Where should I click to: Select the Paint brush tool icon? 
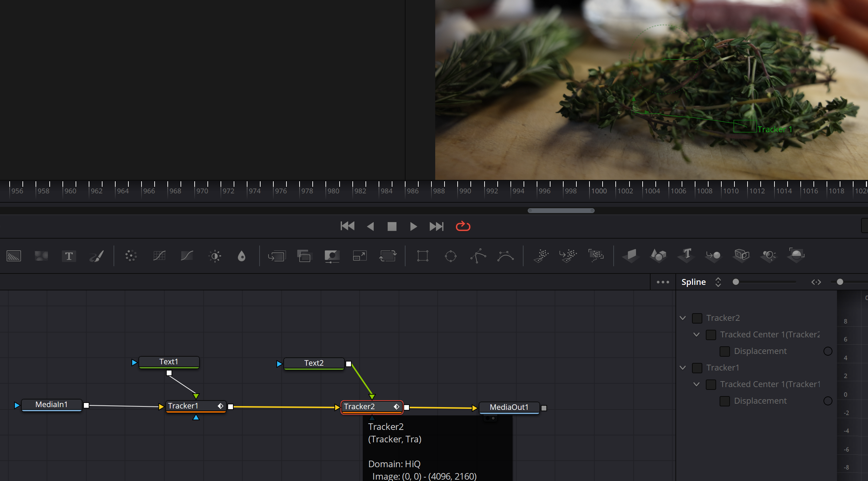click(x=97, y=256)
